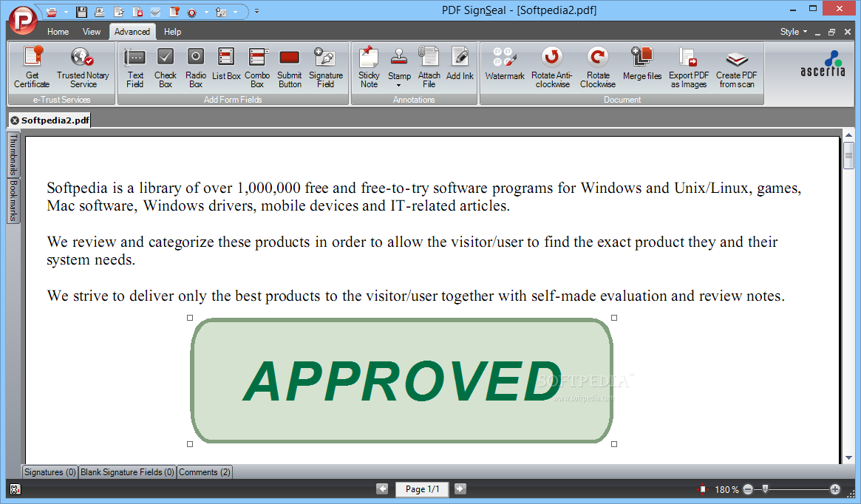Click the Ascertia logo
The height and width of the screenshot is (504, 861).
pos(823,64)
